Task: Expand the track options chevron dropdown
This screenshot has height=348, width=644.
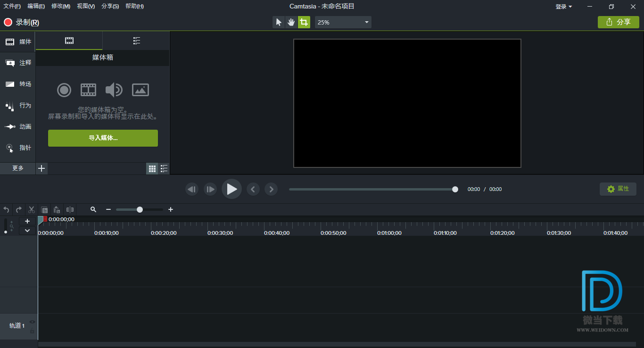Action: pyautogui.click(x=27, y=231)
